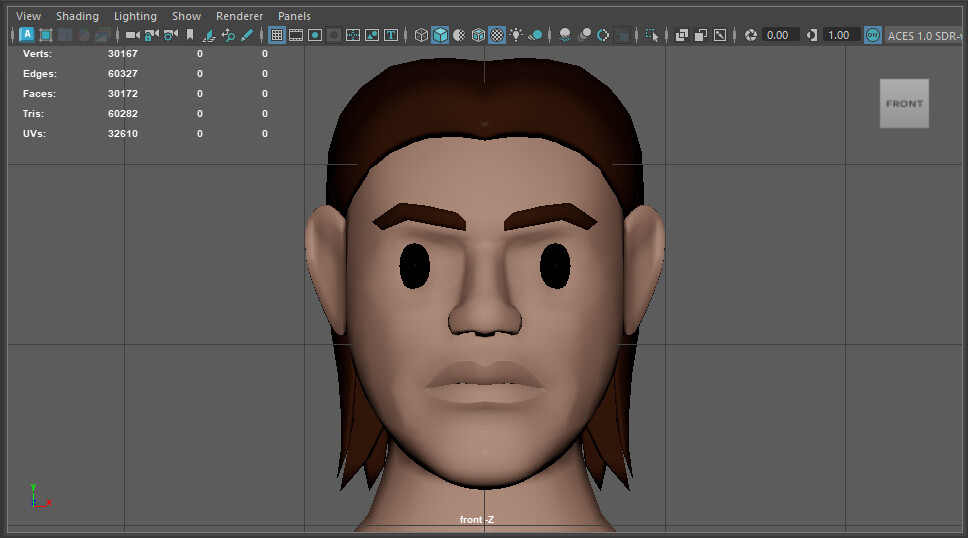The width and height of the screenshot is (968, 538).
Task: Toggle Isolate Select in toolbar
Action: (652, 35)
